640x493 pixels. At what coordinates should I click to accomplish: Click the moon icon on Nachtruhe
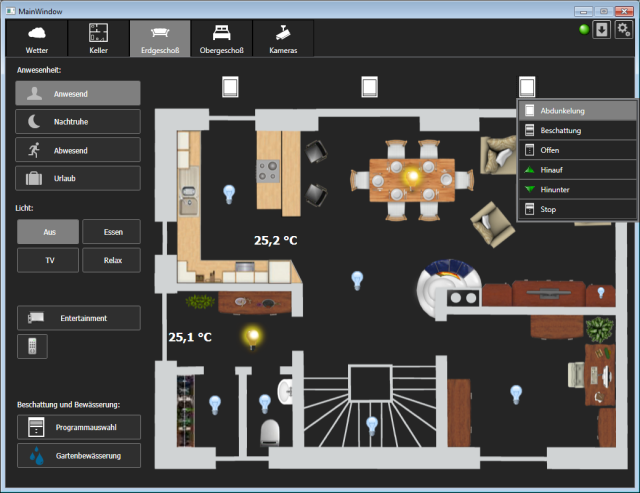click(34, 122)
